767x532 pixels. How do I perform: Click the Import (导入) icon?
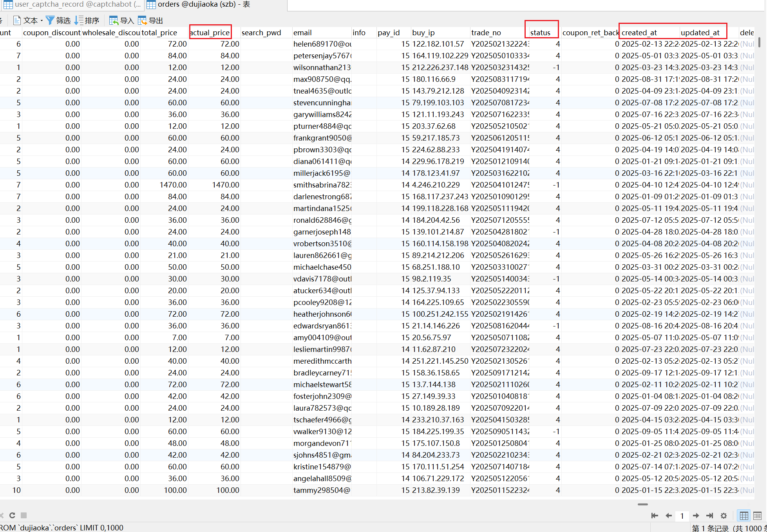(114, 20)
